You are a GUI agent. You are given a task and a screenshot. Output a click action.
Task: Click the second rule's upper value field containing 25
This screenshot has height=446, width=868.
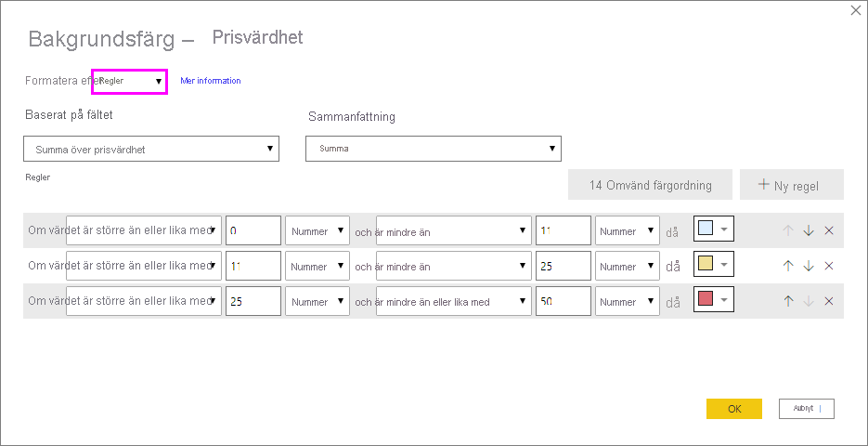[563, 267]
